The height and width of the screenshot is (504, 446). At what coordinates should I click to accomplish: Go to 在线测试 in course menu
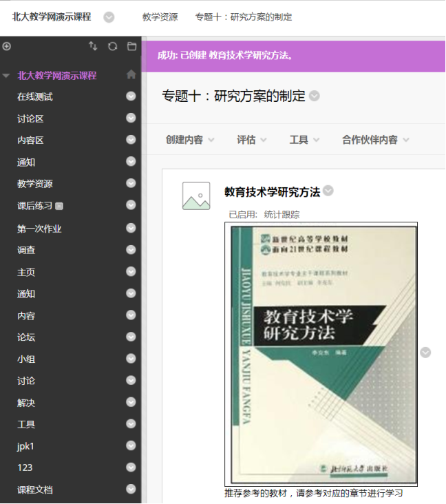[x=35, y=97]
